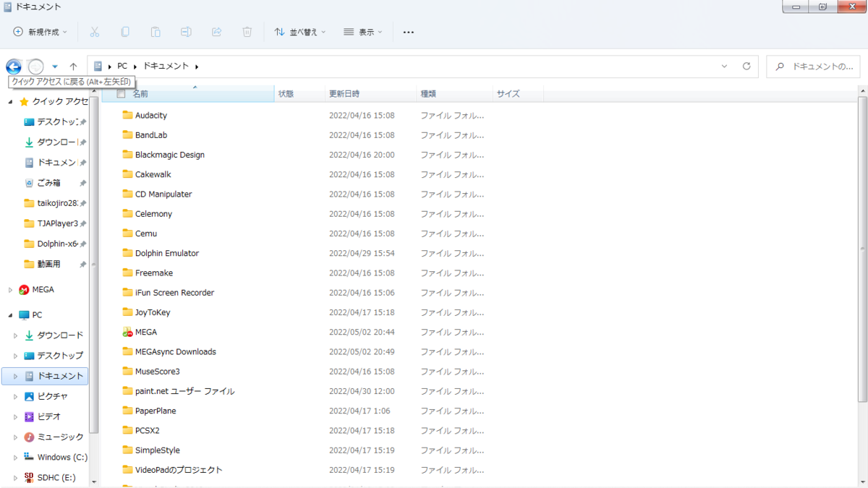Sort by the 種類 column header
The height and width of the screenshot is (488, 868).
click(x=454, y=94)
